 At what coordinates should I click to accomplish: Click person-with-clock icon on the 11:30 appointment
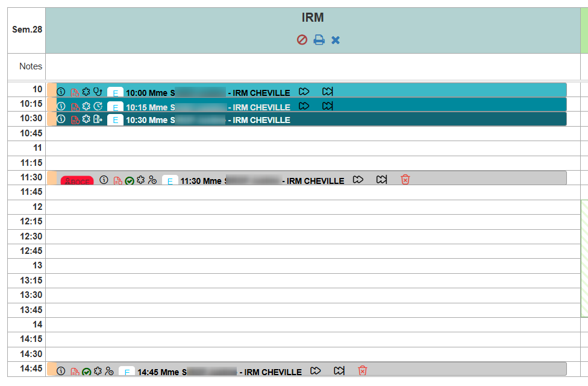[152, 180]
